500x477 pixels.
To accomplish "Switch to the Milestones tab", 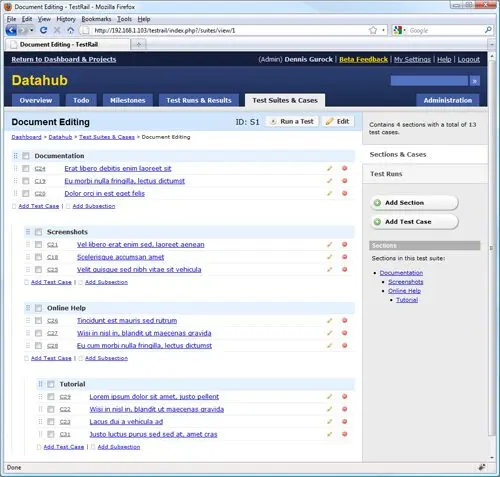I will click(x=128, y=100).
